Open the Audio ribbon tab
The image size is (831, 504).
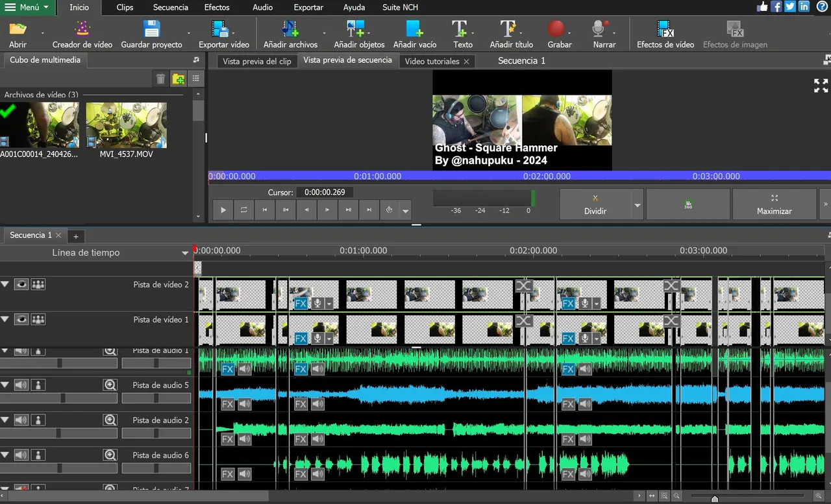(x=262, y=7)
